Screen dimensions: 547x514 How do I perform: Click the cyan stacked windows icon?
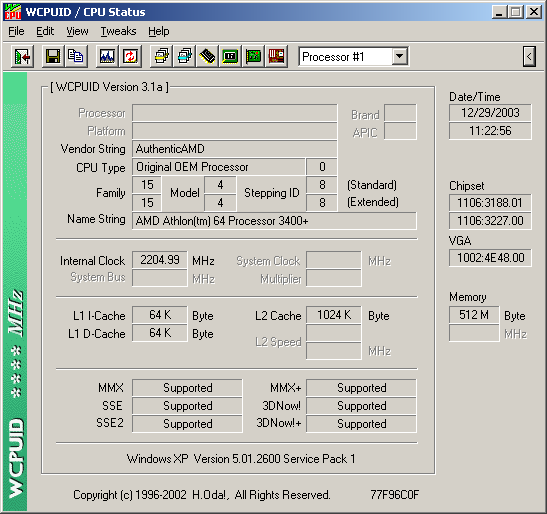pyautogui.click(x=184, y=56)
